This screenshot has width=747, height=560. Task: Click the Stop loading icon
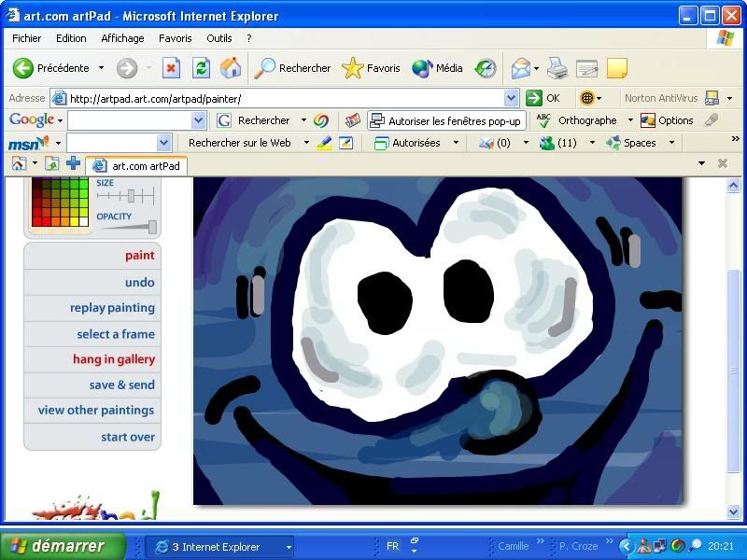(x=171, y=68)
